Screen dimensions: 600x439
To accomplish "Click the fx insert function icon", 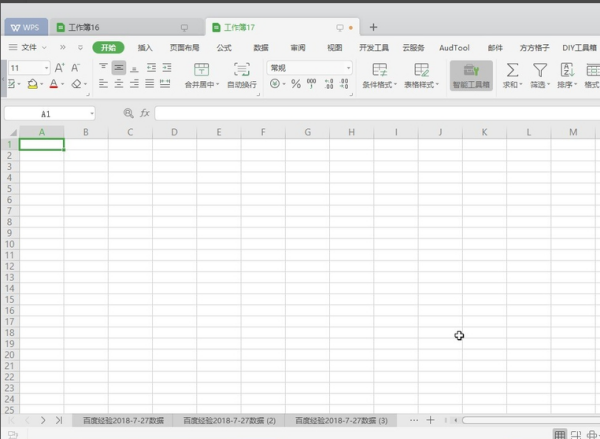I will coord(144,114).
